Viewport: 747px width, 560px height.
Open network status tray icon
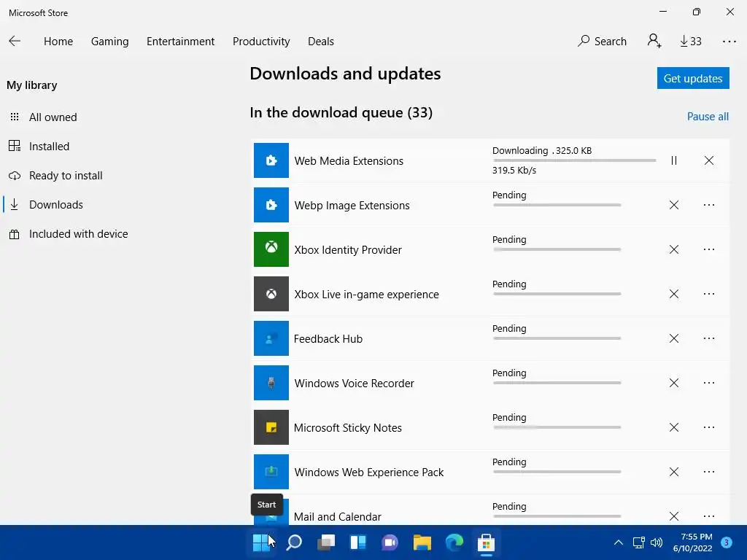pos(638,542)
